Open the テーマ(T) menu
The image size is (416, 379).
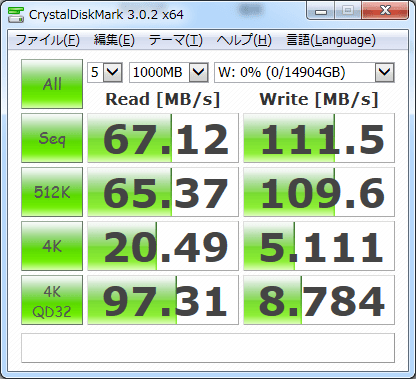pyautogui.click(x=176, y=40)
